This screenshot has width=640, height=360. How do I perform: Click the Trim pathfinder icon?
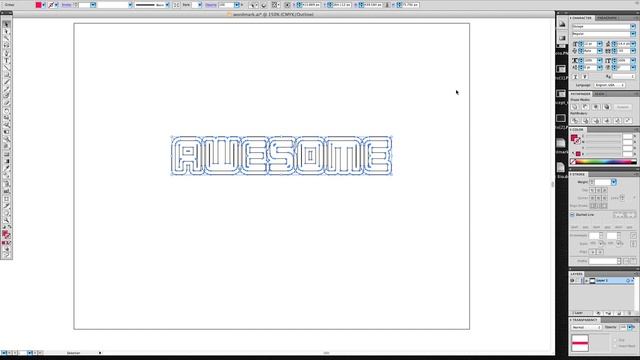point(585,120)
